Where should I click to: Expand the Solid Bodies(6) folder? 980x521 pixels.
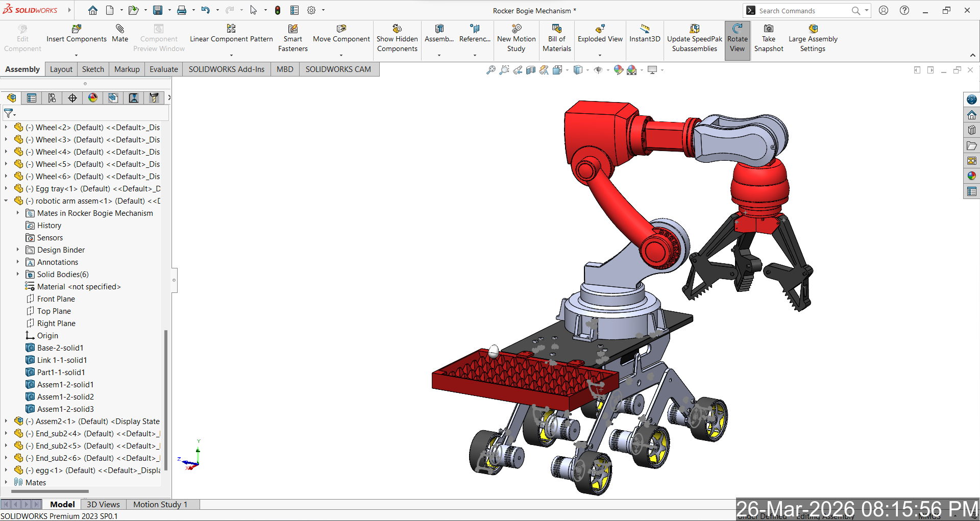click(18, 275)
